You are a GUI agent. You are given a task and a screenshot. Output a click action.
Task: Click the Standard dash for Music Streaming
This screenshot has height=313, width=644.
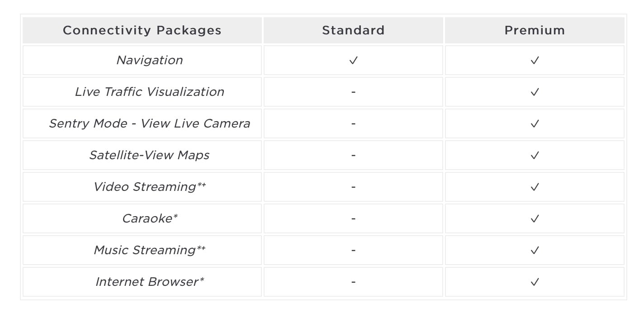(x=353, y=250)
